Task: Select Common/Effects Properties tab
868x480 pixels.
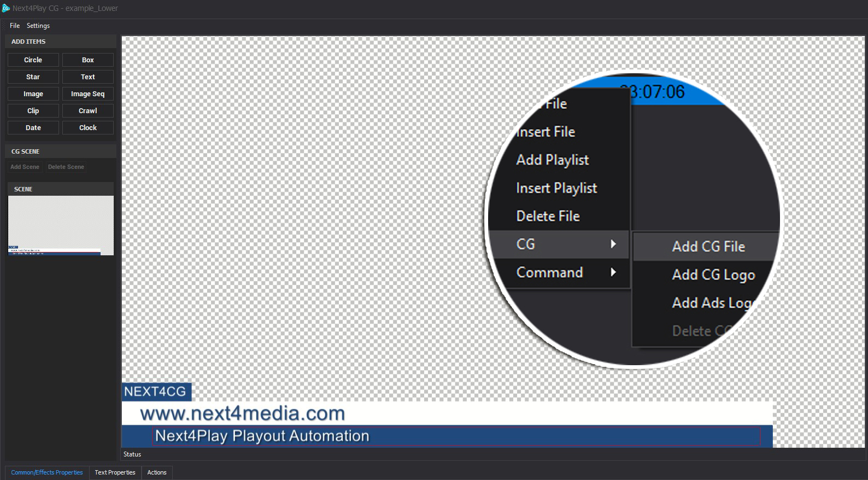Action: [47, 472]
